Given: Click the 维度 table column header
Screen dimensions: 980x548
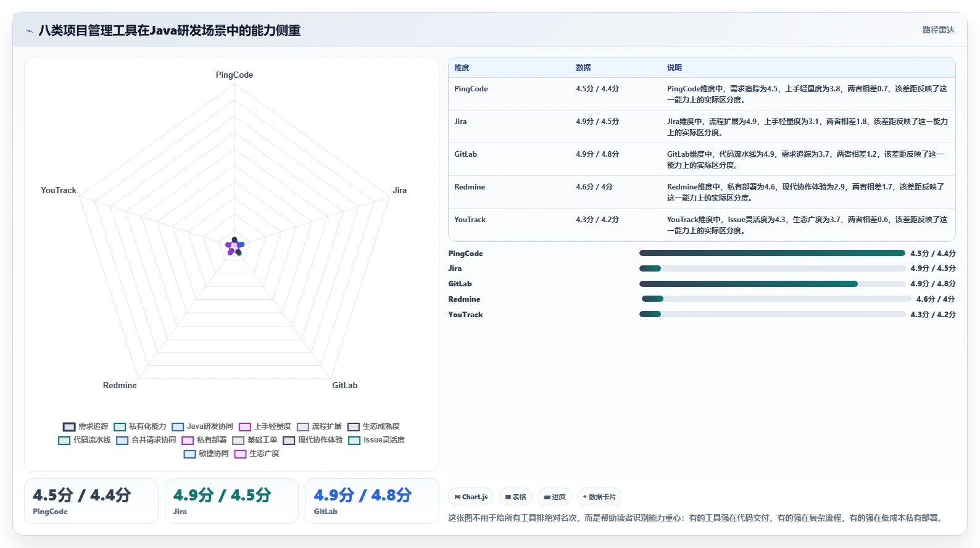Looking at the screenshot, I should pos(462,68).
